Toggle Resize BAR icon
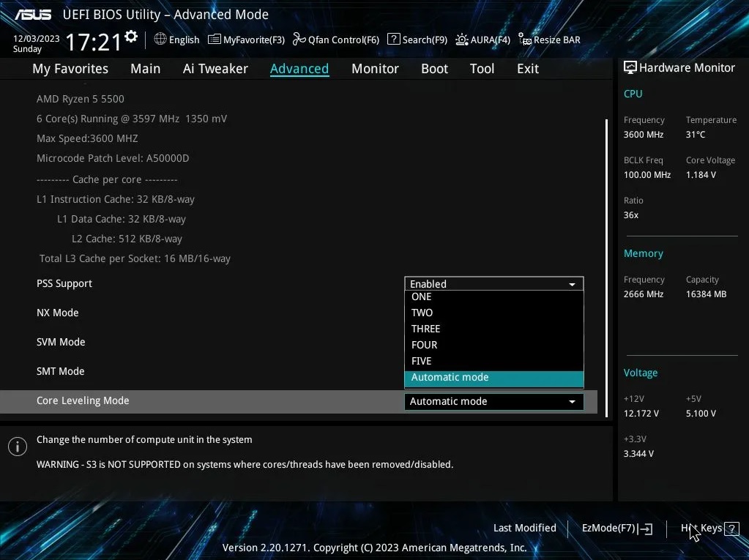Viewport: 749px width, 560px height. [x=524, y=39]
